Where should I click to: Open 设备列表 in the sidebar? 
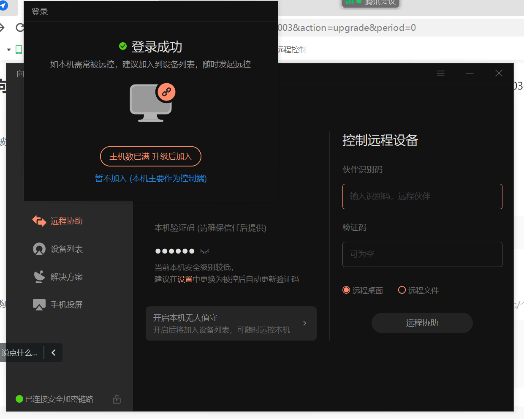coord(66,249)
